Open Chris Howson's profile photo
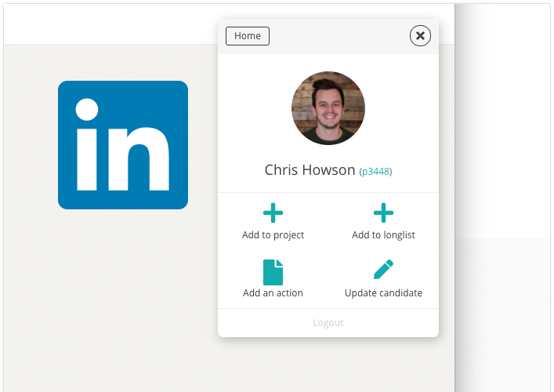 tap(328, 108)
